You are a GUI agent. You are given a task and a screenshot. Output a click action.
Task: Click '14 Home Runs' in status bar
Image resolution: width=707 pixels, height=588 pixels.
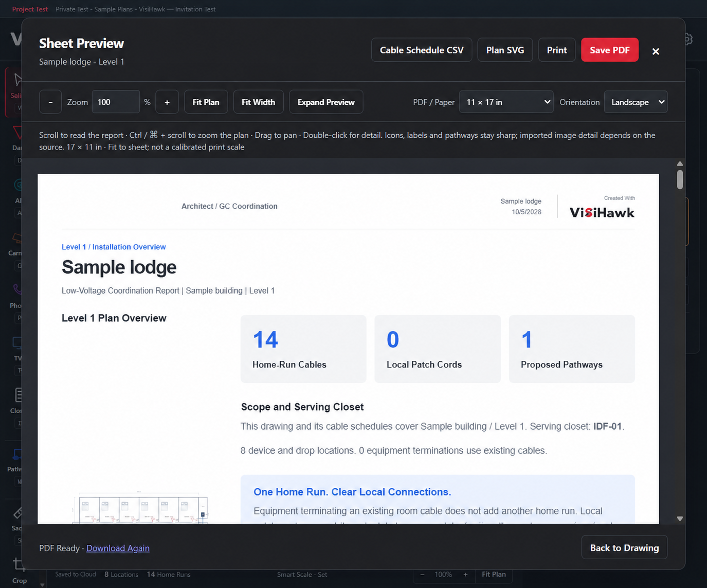coord(169,575)
